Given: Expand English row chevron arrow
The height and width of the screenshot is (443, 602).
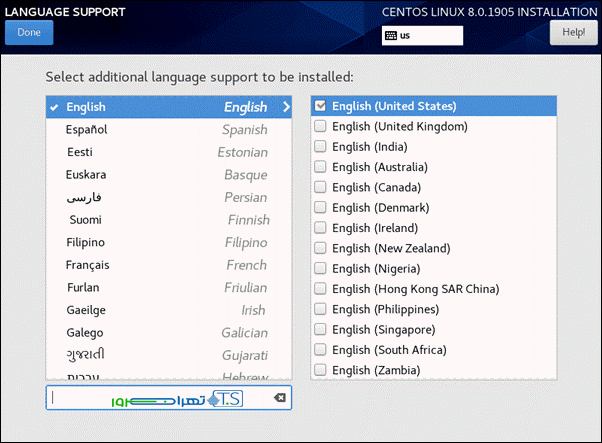Looking at the screenshot, I should click(286, 107).
